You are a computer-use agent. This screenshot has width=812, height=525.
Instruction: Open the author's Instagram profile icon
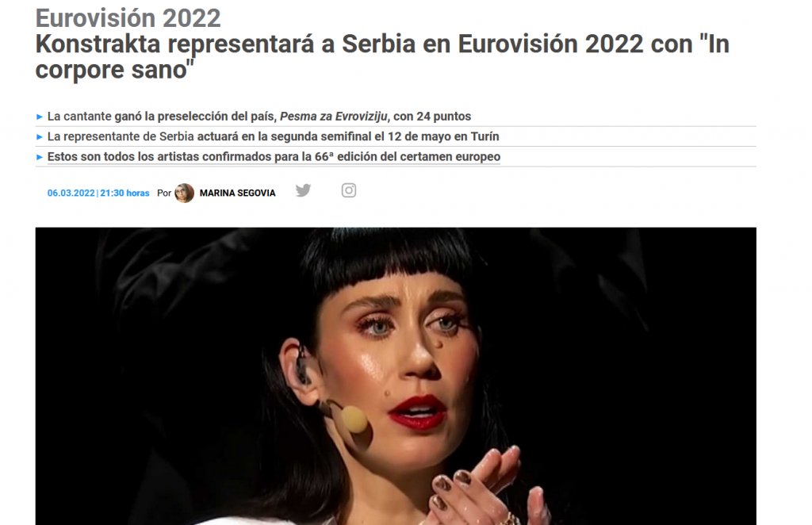pyautogui.click(x=349, y=190)
